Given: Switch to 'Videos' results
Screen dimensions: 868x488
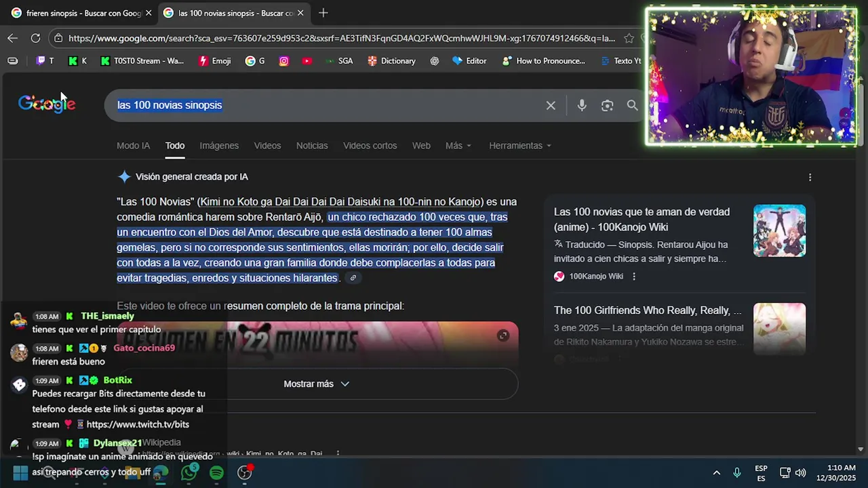Looking at the screenshot, I should point(267,146).
